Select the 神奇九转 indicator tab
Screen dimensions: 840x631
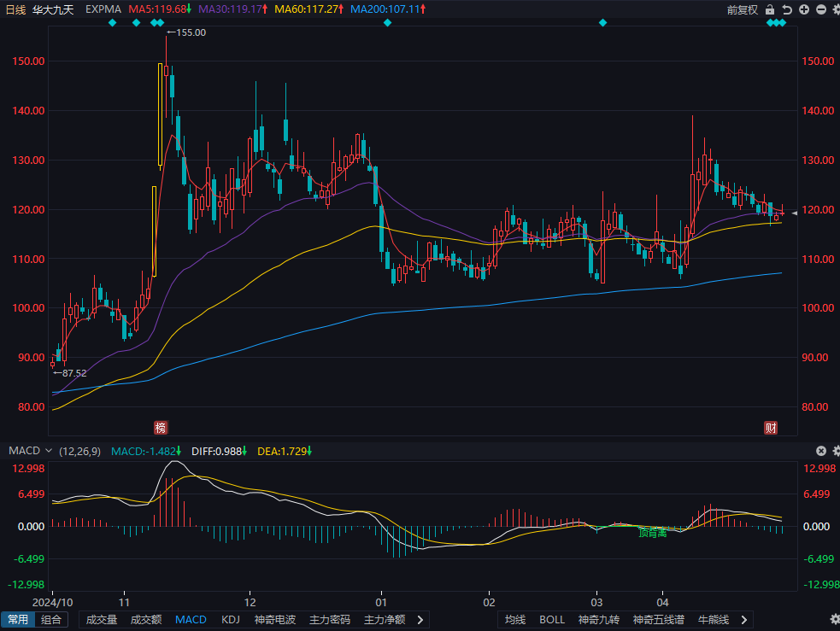pyautogui.click(x=599, y=619)
